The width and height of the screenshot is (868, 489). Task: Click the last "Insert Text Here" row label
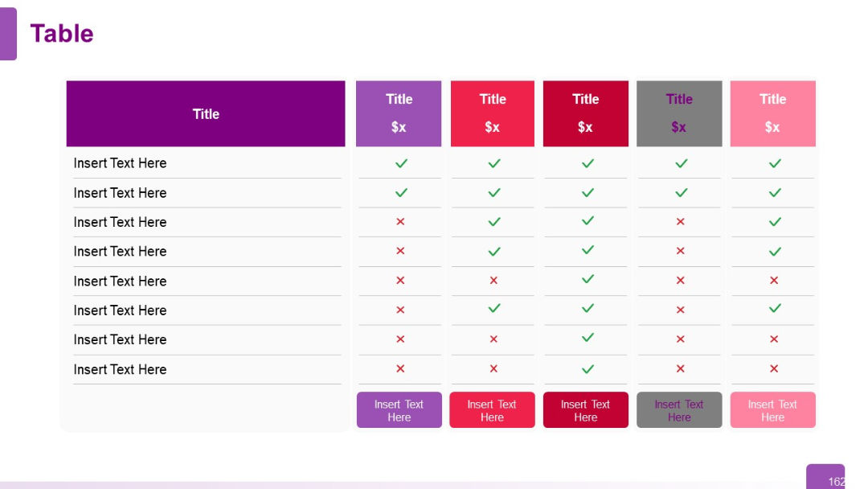point(120,369)
